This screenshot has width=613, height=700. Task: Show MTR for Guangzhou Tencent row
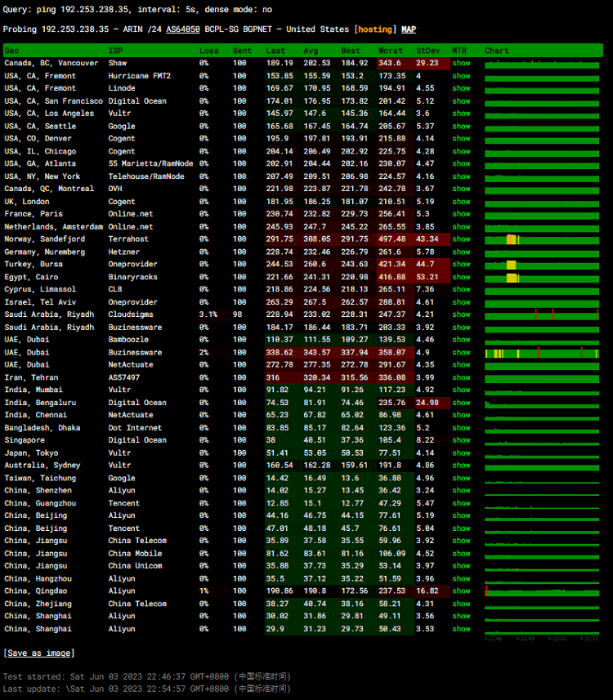click(461, 503)
